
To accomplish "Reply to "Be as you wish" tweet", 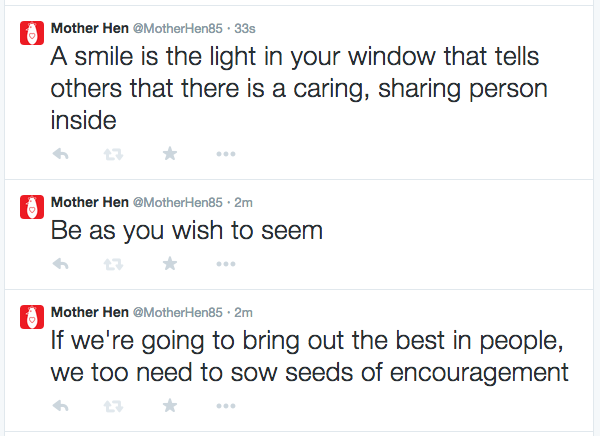I will pos(60,264).
